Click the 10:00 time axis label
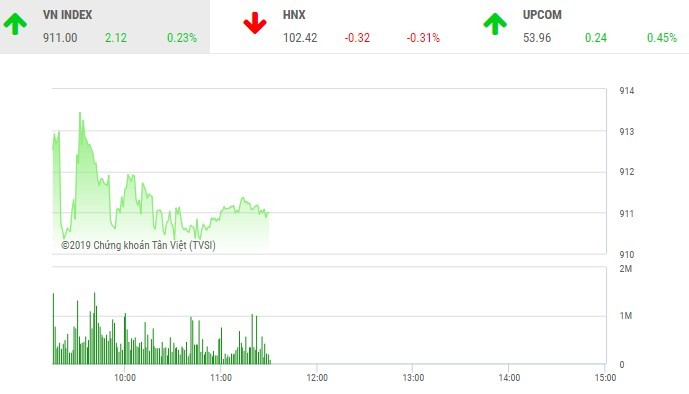Viewport: 689px width, 394px height. pyautogui.click(x=125, y=378)
